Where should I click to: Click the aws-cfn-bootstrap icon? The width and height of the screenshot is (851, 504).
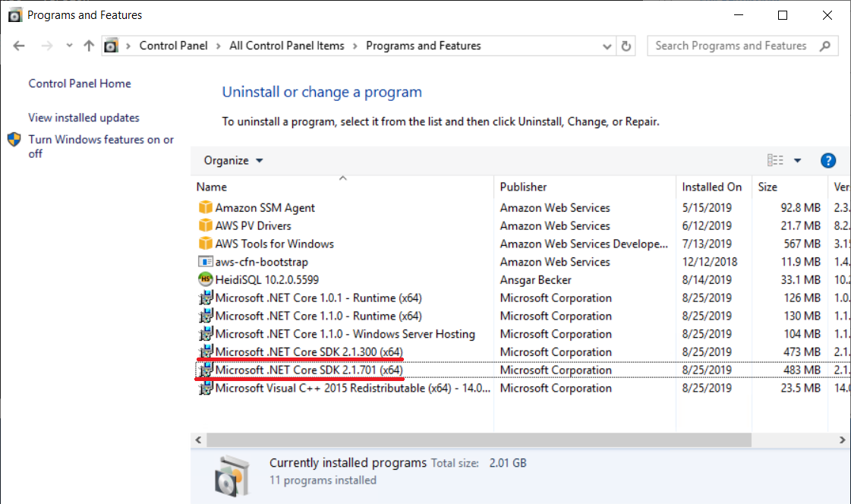coord(205,262)
